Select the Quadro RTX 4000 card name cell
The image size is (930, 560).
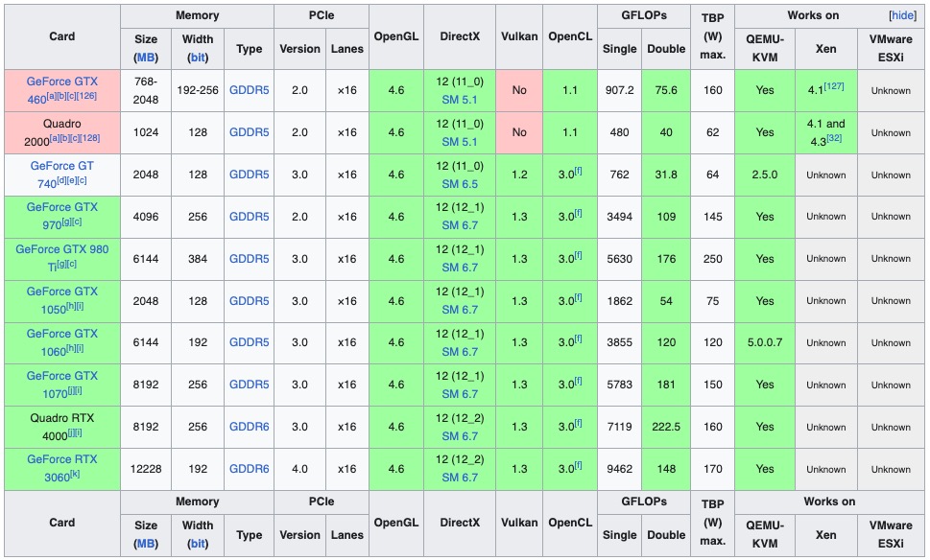(x=61, y=427)
